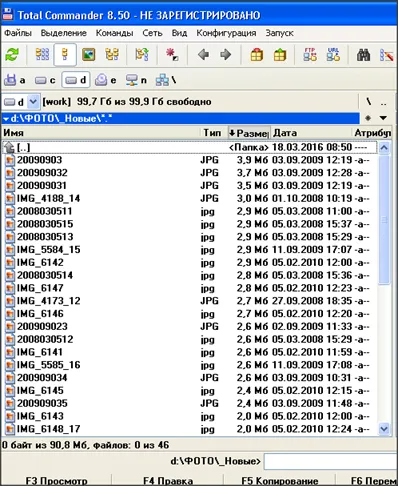Image resolution: width=398 pixels, height=486 pixels.
Task: Click the size value 2,0 Мб of IMG_6143
Action: click(252, 416)
